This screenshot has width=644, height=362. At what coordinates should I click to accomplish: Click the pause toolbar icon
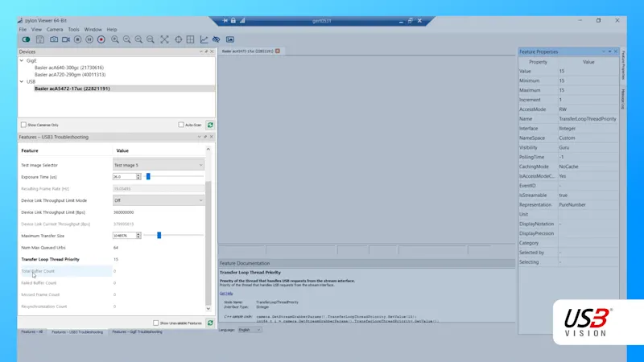click(89, 39)
